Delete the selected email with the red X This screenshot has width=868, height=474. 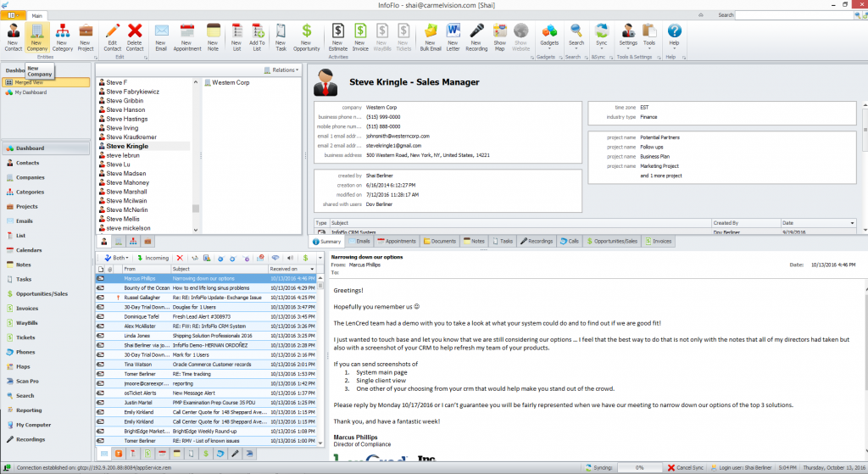point(180,258)
